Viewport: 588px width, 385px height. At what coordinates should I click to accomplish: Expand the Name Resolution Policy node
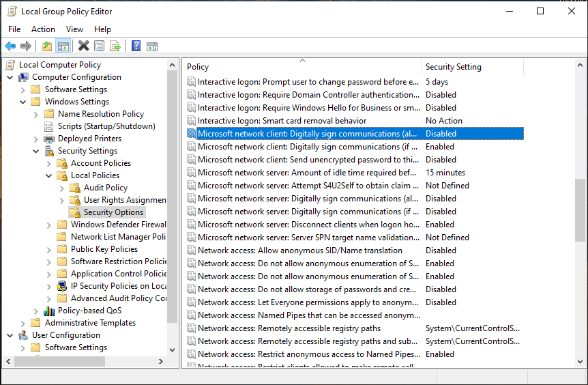36,115
